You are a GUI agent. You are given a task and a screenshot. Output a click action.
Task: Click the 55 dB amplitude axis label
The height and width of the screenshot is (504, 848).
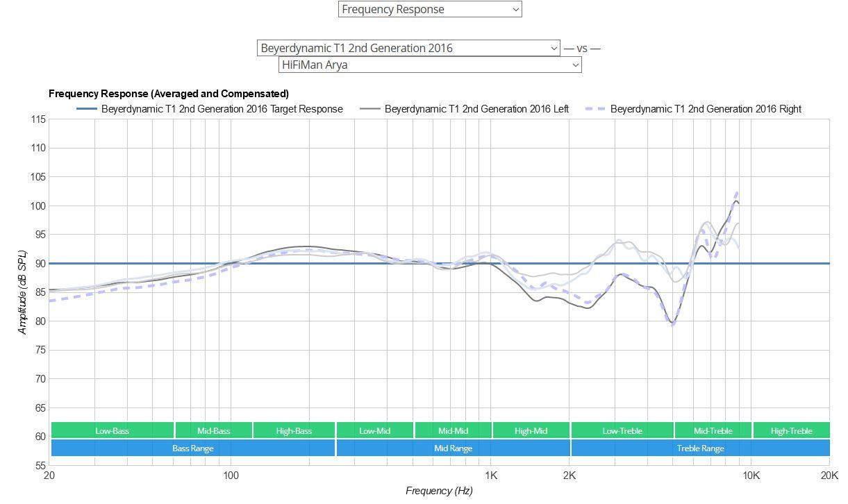click(39, 465)
